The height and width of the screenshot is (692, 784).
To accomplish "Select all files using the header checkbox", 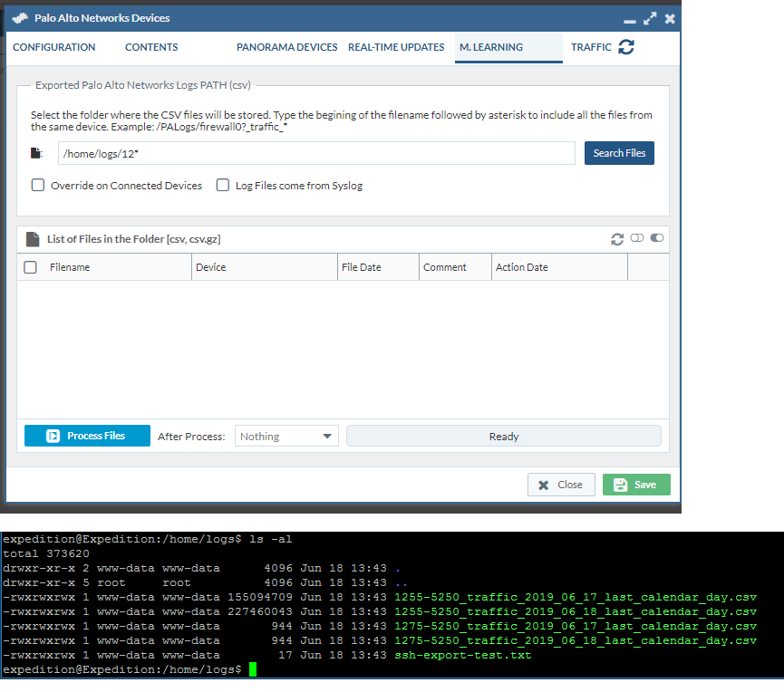I will (x=30, y=267).
